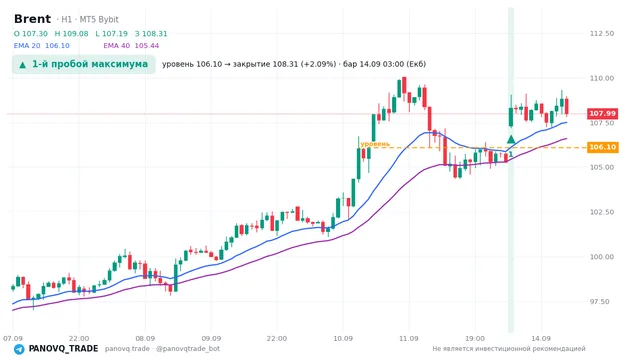Click the 105.00 price axis label

point(602,167)
